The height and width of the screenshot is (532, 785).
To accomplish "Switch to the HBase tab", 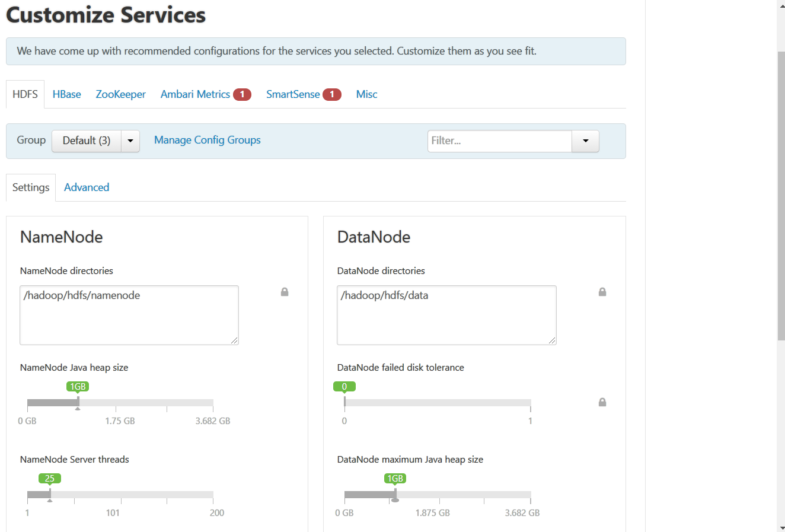I will coord(66,94).
